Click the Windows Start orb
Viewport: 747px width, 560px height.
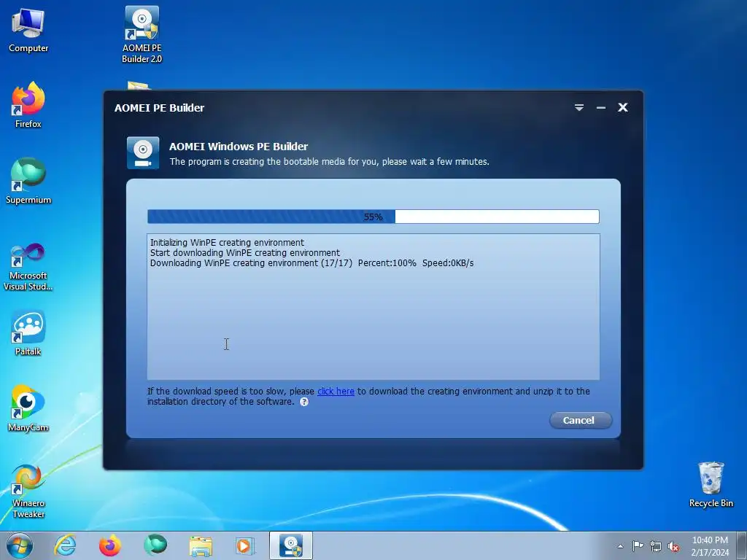(x=20, y=545)
